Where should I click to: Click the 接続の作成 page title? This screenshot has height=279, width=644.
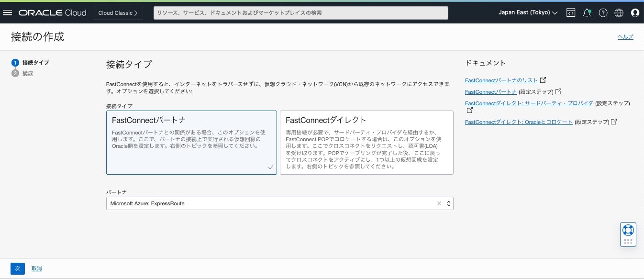point(37,37)
